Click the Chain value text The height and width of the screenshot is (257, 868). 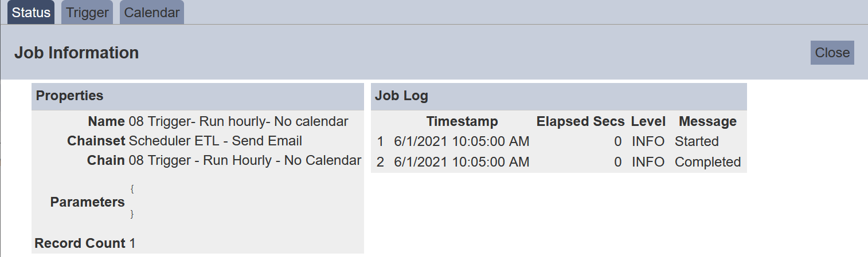coord(245,160)
